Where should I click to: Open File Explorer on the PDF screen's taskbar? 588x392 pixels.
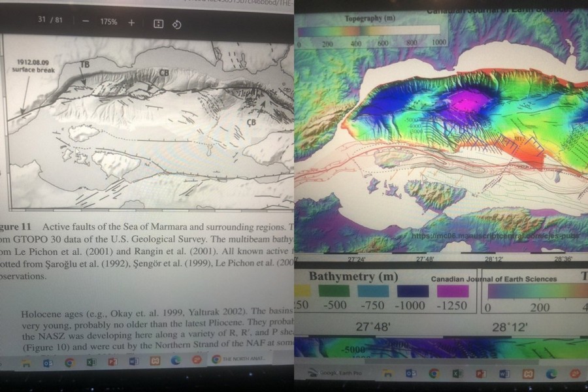click(26, 361)
